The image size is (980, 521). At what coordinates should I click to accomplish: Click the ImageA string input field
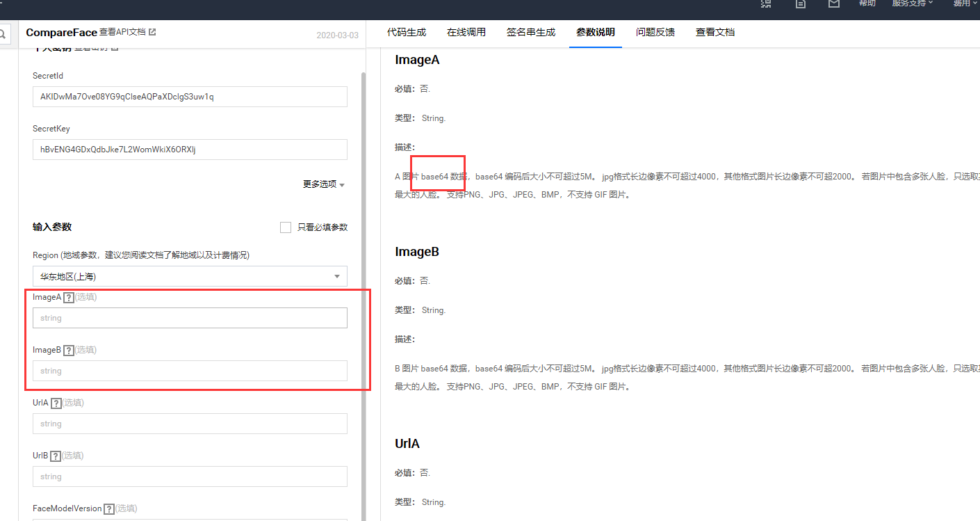point(190,318)
